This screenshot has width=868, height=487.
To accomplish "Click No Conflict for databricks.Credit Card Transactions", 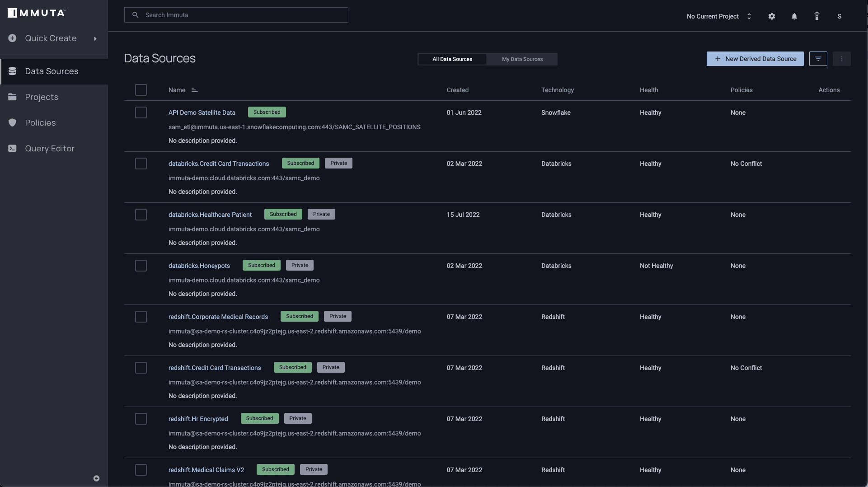I will [x=746, y=164].
